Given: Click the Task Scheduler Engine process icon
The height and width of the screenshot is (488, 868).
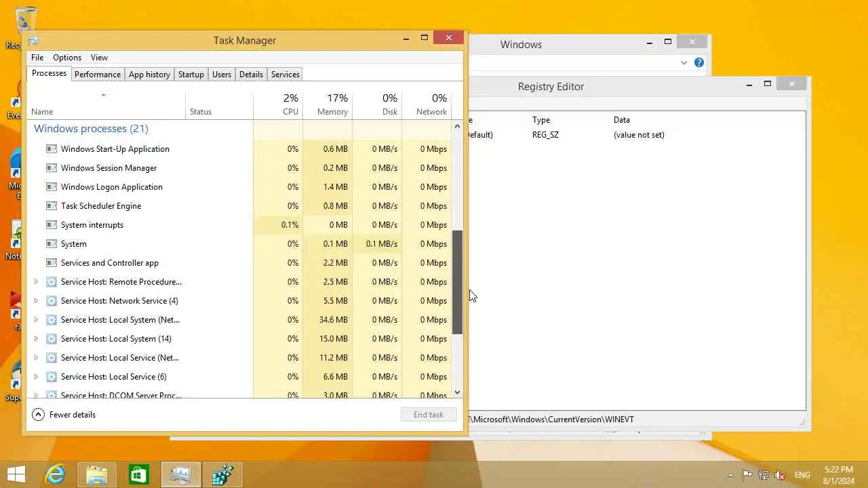Looking at the screenshot, I should (x=52, y=205).
